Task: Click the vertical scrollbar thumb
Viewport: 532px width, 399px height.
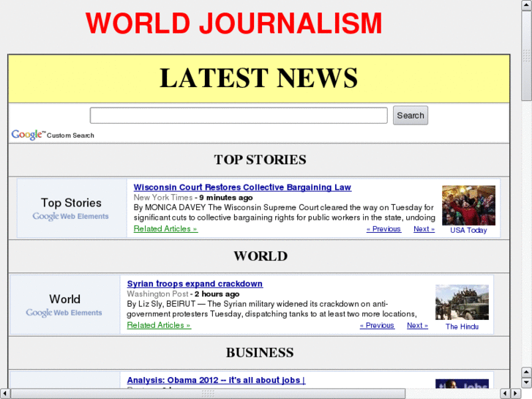Action: [x=526, y=56]
